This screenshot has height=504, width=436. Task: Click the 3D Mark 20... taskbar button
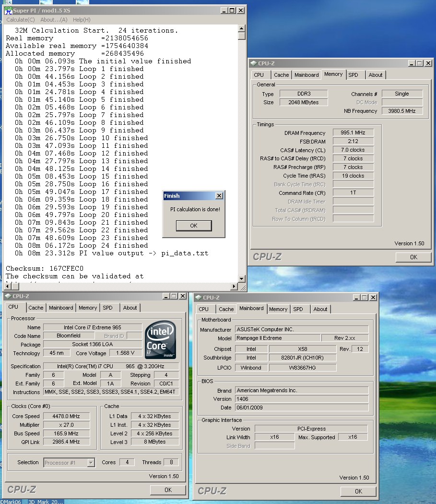tap(46, 502)
